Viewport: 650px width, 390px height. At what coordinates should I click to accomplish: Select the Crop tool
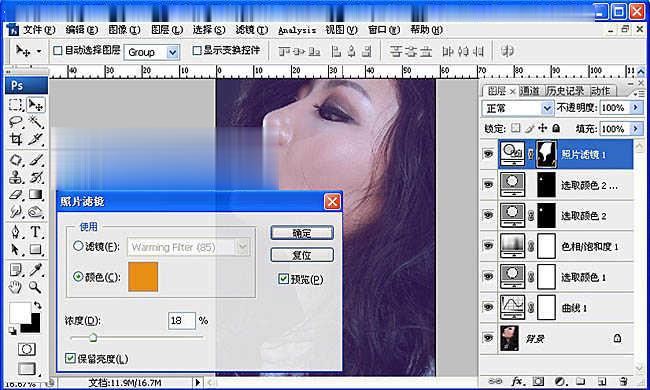coord(16,139)
